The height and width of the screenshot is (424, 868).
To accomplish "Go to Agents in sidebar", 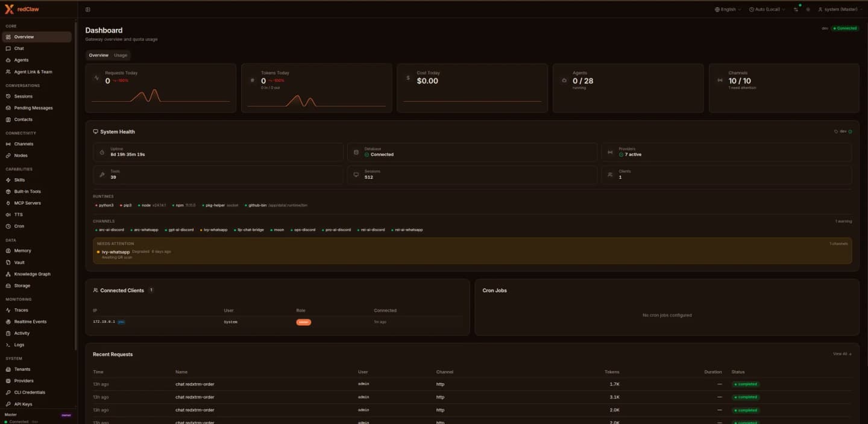I will [37, 60].
